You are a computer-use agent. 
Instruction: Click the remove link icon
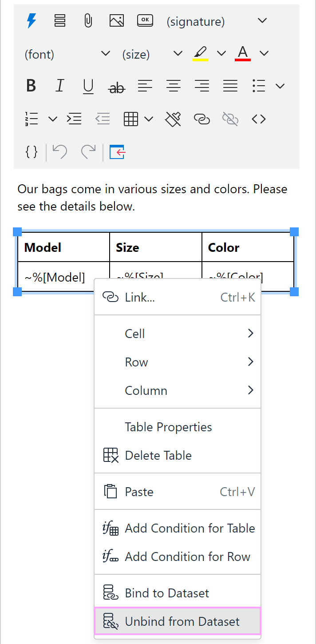pyautogui.click(x=230, y=119)
